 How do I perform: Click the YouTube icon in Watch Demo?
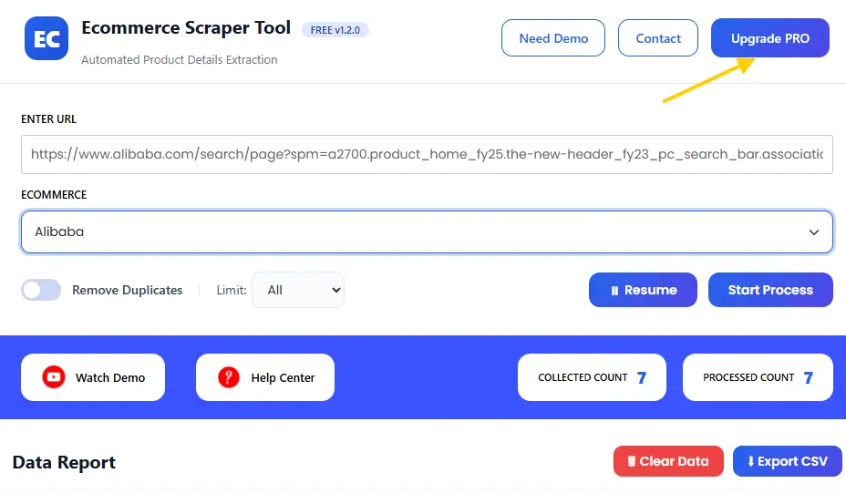pos(54,377)
